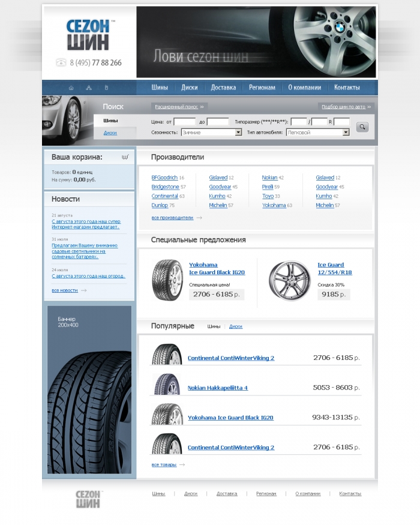Open Контакты in main navigation
Image resolution: width=420 pixels, height=525 pixels.
[x=347, y=88]
